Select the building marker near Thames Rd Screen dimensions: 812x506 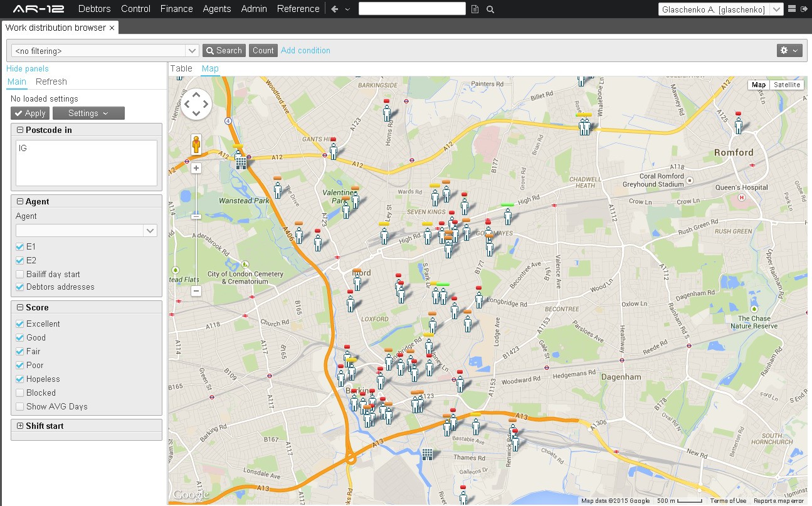coord(428,453)
